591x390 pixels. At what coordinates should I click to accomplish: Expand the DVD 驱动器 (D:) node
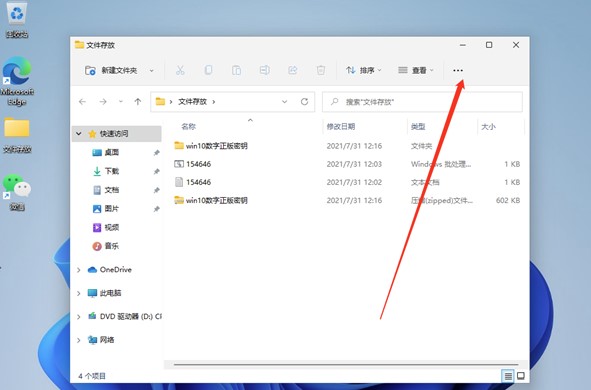[x=79, y=317]
